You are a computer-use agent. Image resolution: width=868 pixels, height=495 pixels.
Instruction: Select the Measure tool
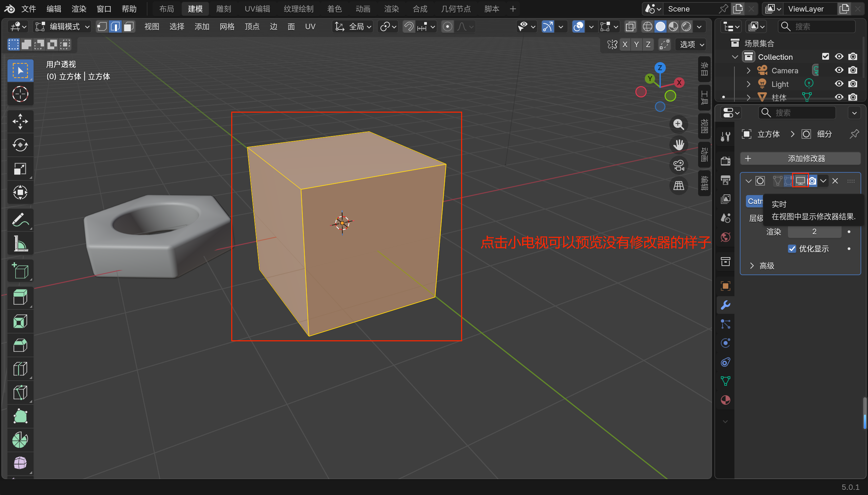20,244
